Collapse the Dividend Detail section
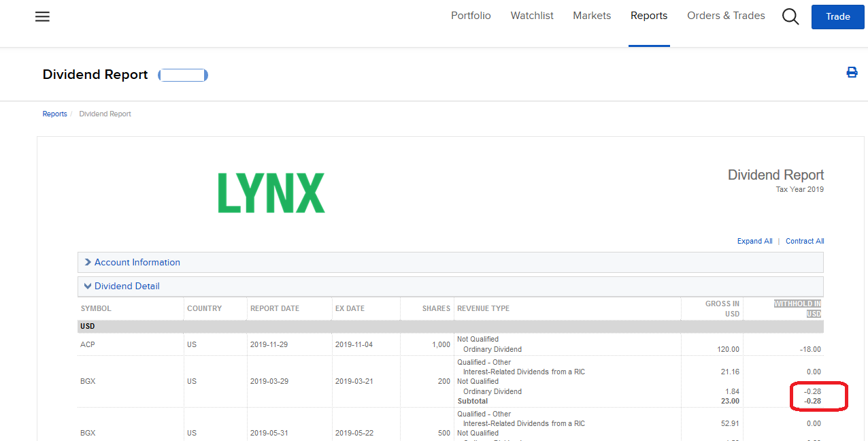The image size is (868, 441). click(x=450, y=286)
